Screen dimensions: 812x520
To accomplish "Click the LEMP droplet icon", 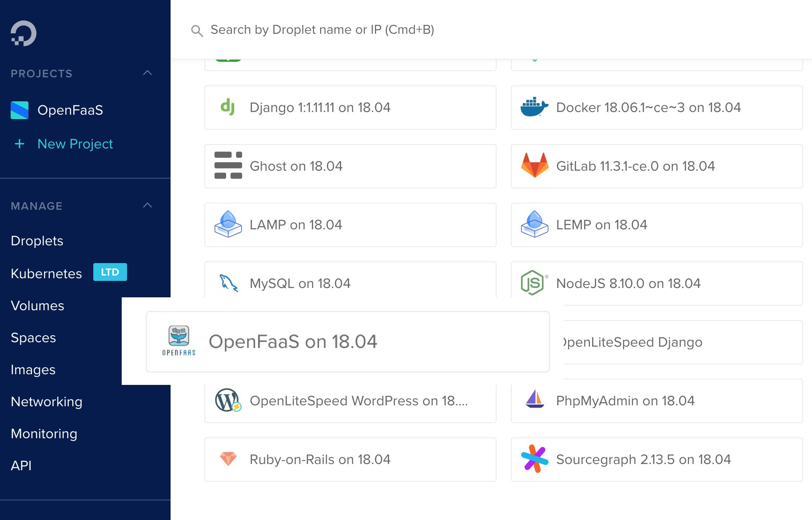I will 535,224.
